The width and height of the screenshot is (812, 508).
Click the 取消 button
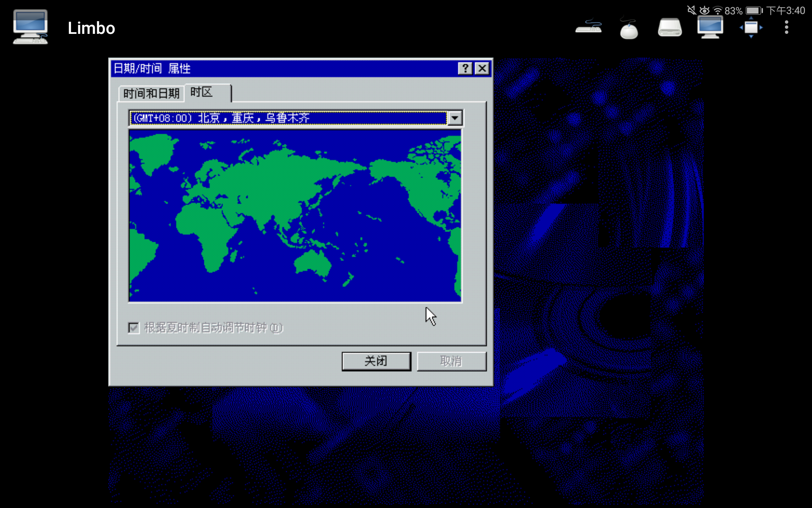[451, 361]
